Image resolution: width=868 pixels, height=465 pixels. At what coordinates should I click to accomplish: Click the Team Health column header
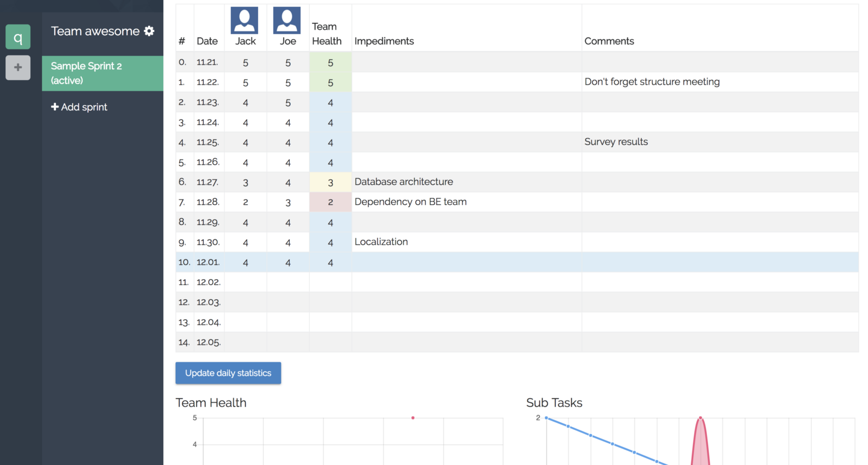click(x=327, y=34)
